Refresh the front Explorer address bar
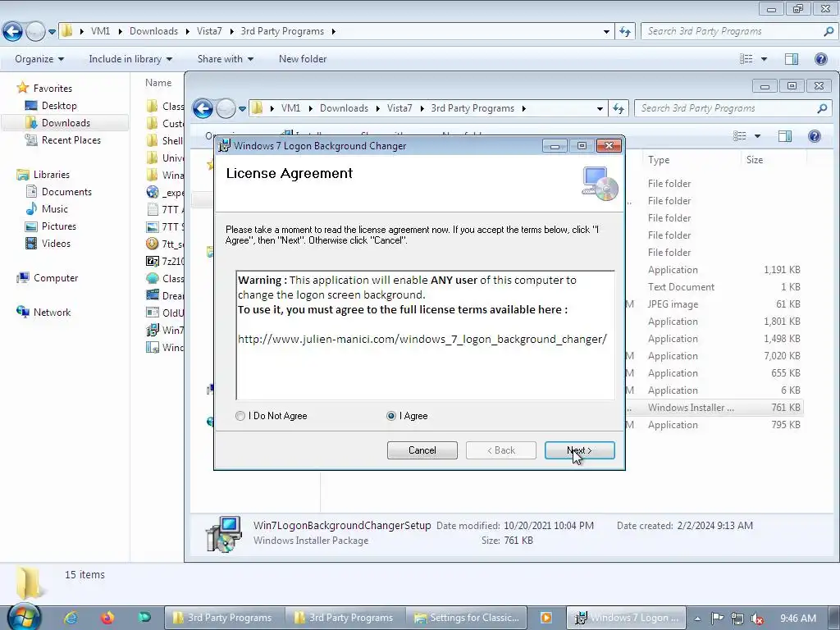840x630 pixels. [x=619, y=109]
